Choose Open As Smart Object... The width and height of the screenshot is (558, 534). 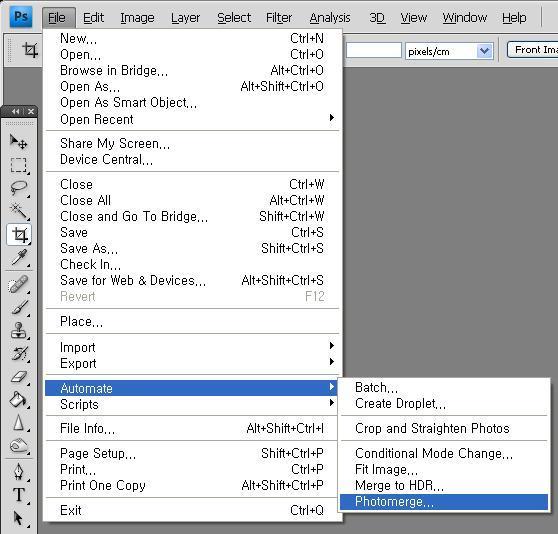point(193,102)
